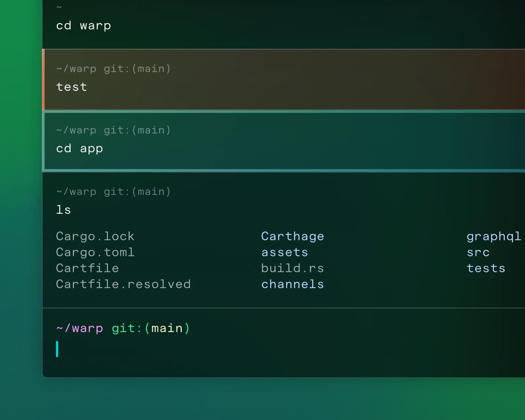
Task: Click the "Carthage" directory name
Action: [293, 236]
